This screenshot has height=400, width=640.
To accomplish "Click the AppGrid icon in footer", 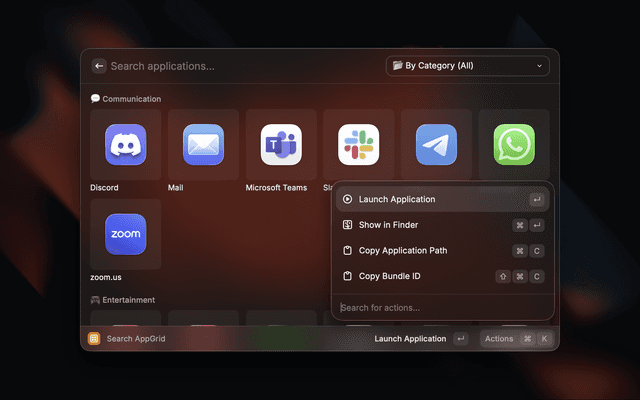I will point(94,339).
